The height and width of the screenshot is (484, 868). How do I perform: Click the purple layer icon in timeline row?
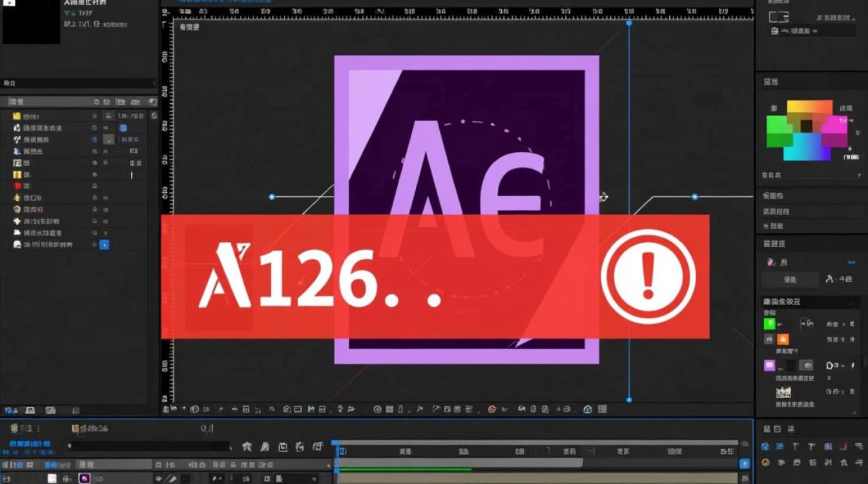pyautogui.click(x=84, y=478)
